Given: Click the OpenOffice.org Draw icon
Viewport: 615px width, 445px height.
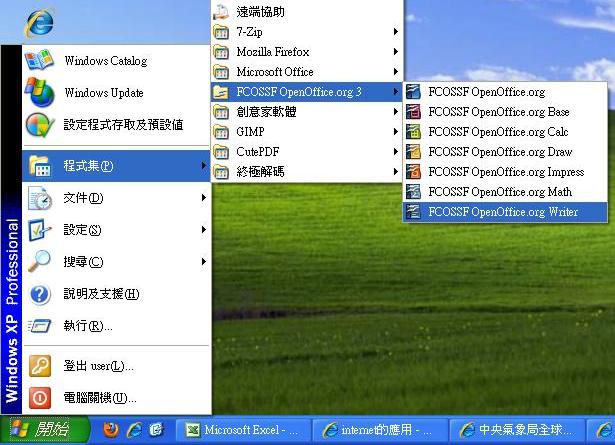Looking at the screenshot, I should pyautogui.click(x=413, y=152).
